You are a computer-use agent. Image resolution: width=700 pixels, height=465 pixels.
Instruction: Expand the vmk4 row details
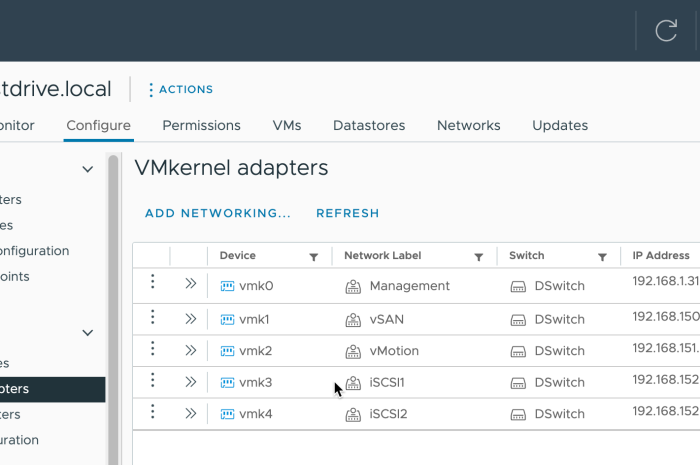pos(191,413)
